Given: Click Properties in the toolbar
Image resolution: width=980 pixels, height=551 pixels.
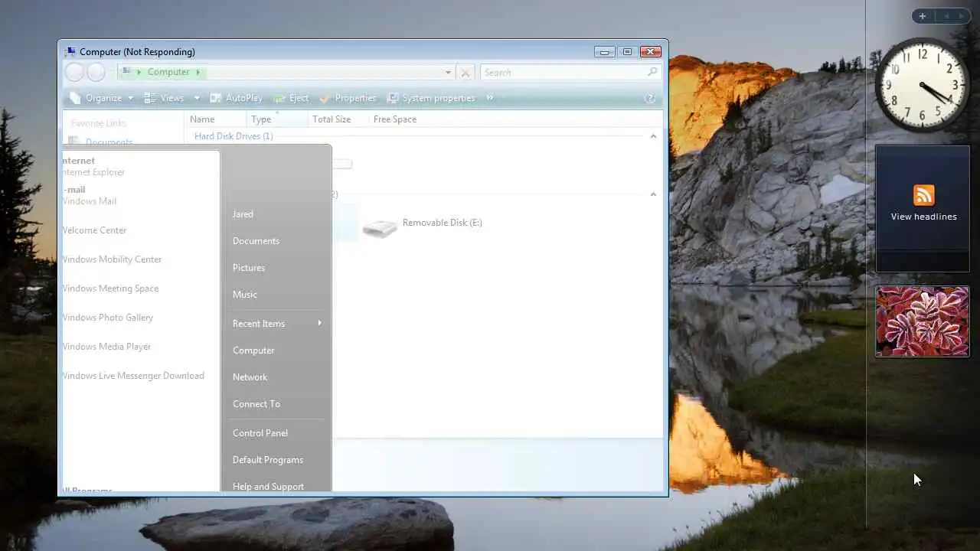Looking at the screenshot, I should pos(348,98).
